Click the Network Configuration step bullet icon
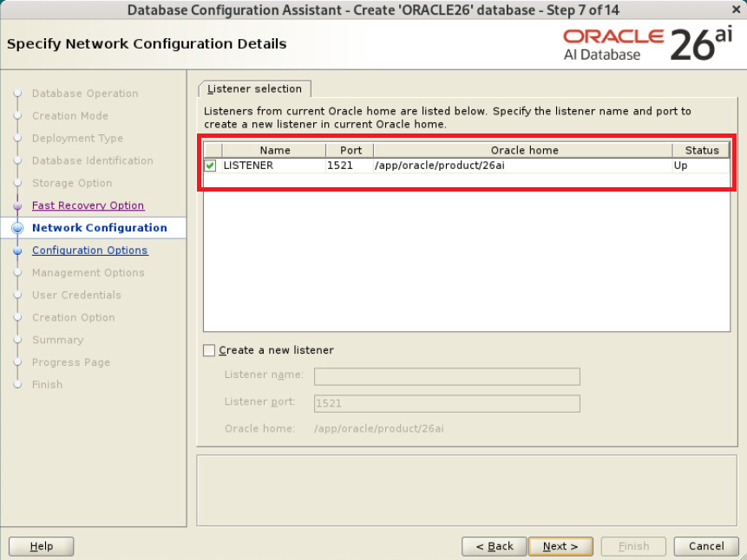747x560 pixels. pos(17,228)
